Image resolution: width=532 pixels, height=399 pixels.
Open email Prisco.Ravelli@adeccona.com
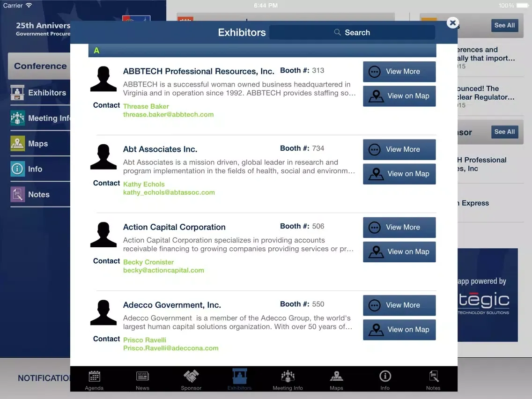click(170, 348)
